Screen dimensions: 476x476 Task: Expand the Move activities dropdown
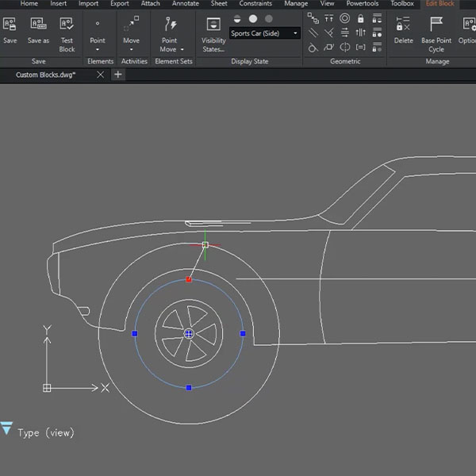click(131, 49)
